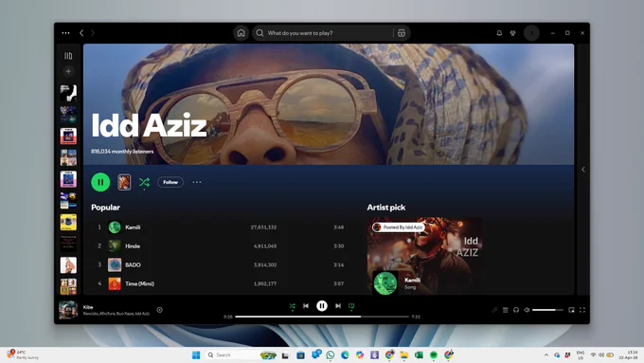Open the 'Posted By Idd Aziz' artist pick badge
The width and height of the screenshot is (644, 363).
[x=399, y=227]
